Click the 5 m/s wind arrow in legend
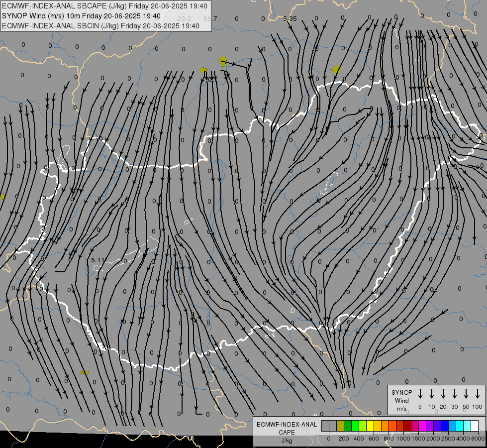Screen dimensions: 487x448 [420, 394]
